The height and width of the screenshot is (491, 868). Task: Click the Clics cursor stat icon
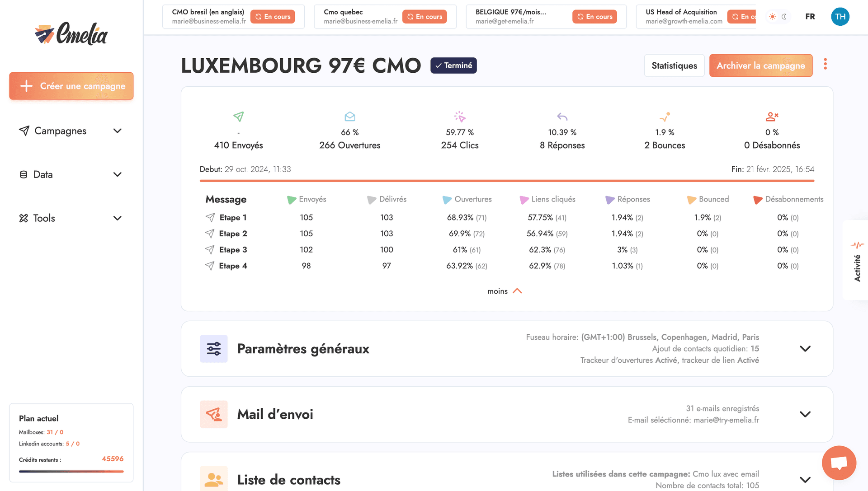pos(460,117)
